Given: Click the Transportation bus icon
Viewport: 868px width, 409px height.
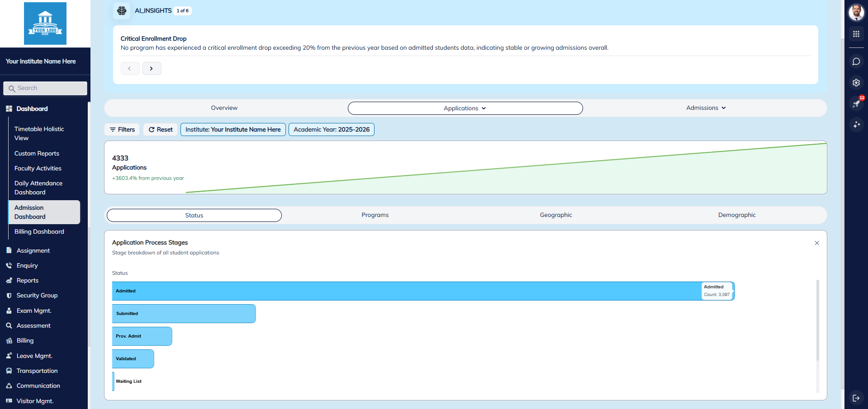Looking at the screenshot, I should click(x=9, y=371).
